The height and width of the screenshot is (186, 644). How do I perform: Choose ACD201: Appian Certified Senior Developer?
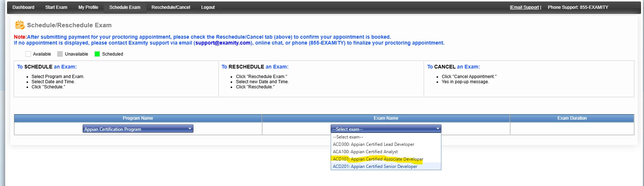386,166
